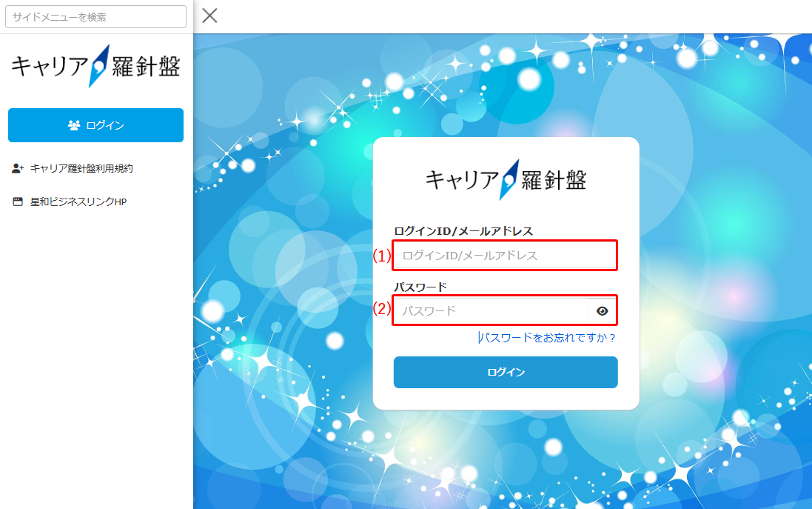Select the sidebar ログイン button

95,125
